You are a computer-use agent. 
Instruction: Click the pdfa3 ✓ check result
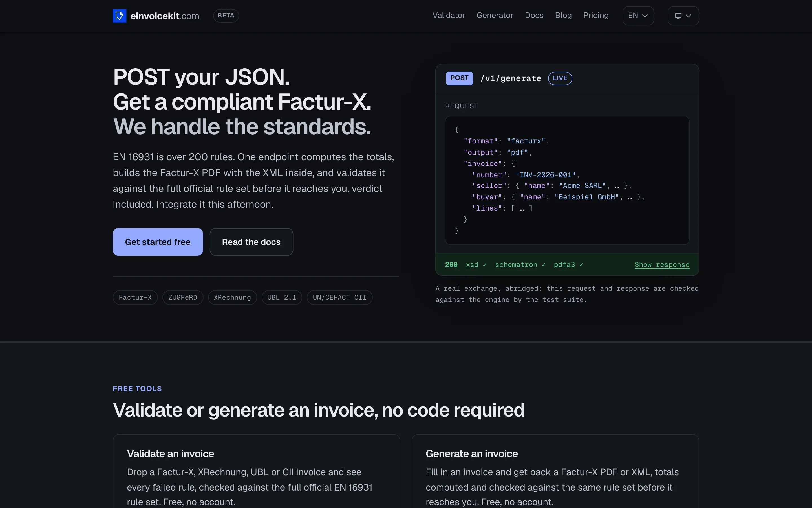(568, 265)
